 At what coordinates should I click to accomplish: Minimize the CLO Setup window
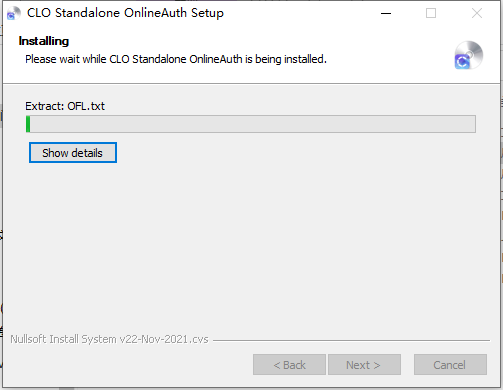point(386,13)
